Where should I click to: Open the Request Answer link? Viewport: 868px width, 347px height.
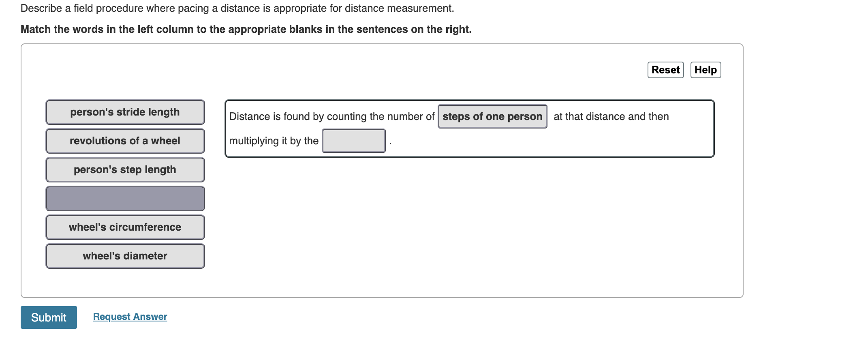coord(129,317)
